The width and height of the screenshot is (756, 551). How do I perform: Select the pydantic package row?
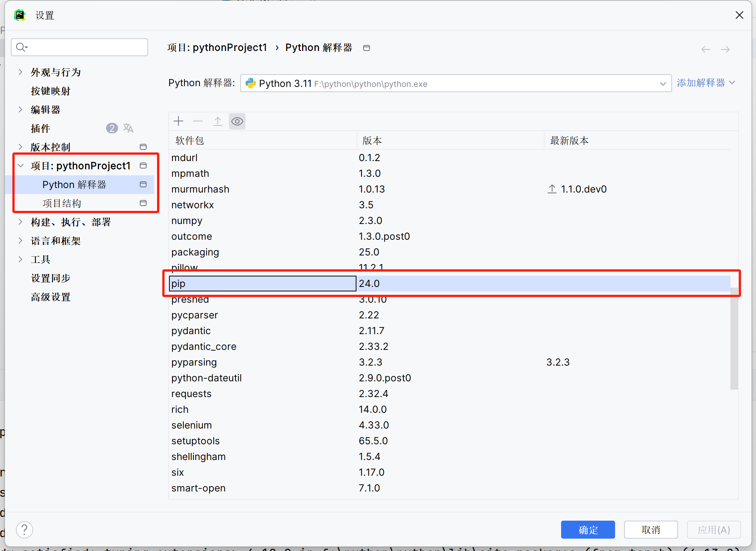450,330
